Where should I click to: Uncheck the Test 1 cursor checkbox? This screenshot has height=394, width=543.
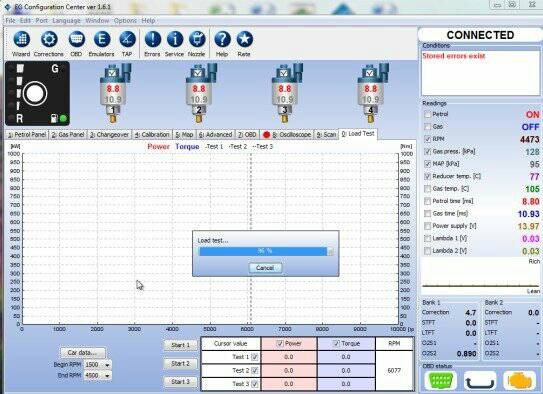255,357
